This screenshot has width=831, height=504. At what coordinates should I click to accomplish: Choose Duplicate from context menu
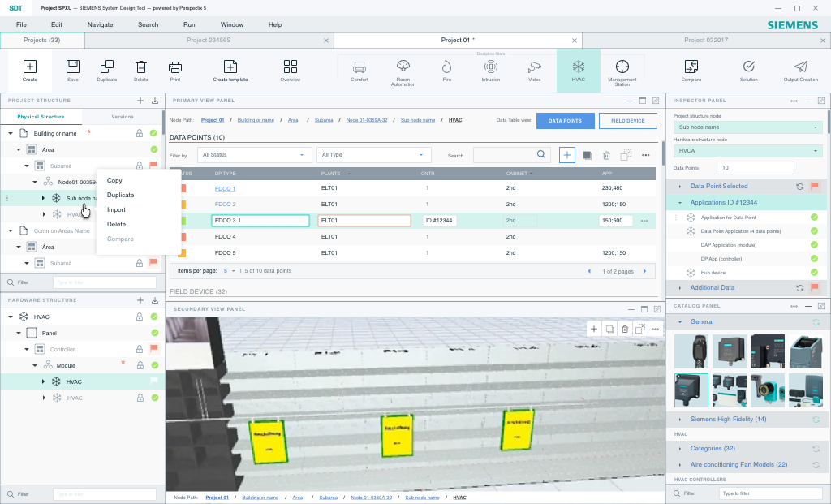(x=120, y=195)
